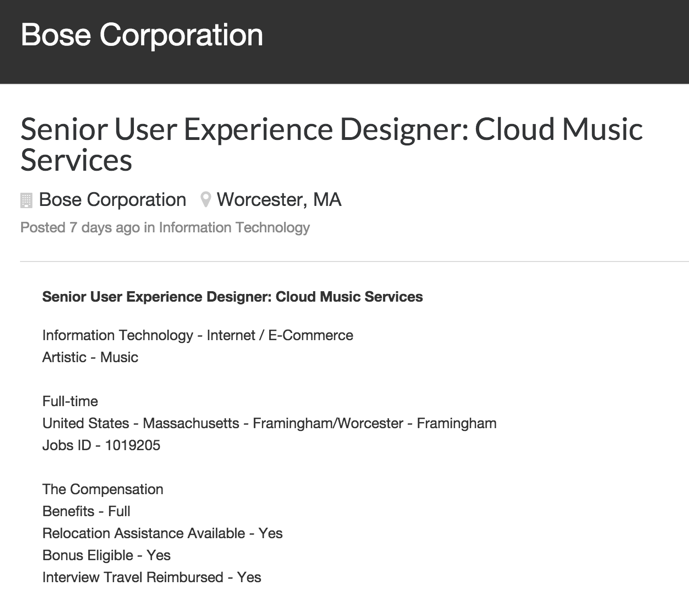Click the Relocation Assistance Available line

point(163,533)
